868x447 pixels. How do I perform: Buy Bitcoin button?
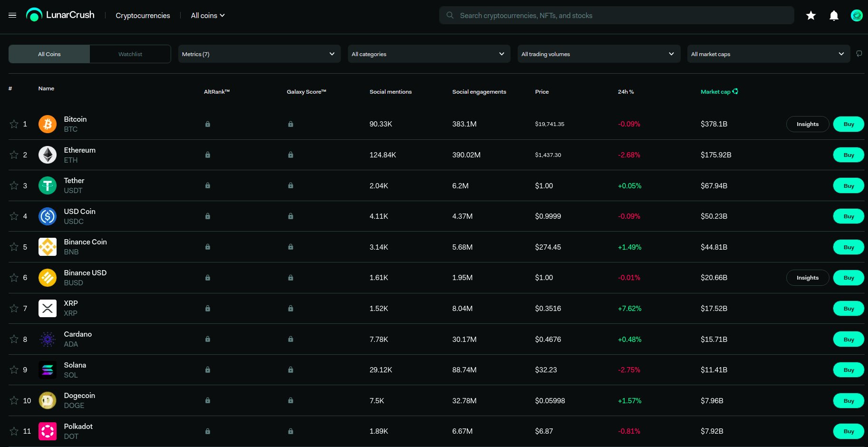point(849,124)
